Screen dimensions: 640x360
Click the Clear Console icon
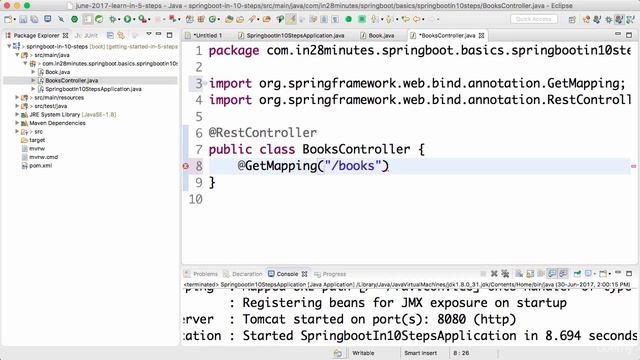point(519,273)
